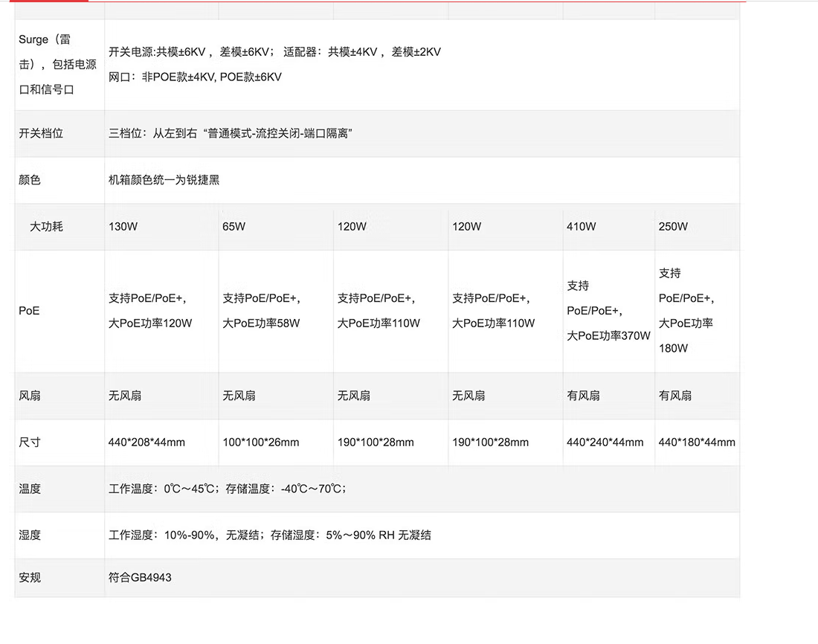
Task: Select the 机箱颜色统一为锐捷黑 text
Action: (x=164, y=180)
